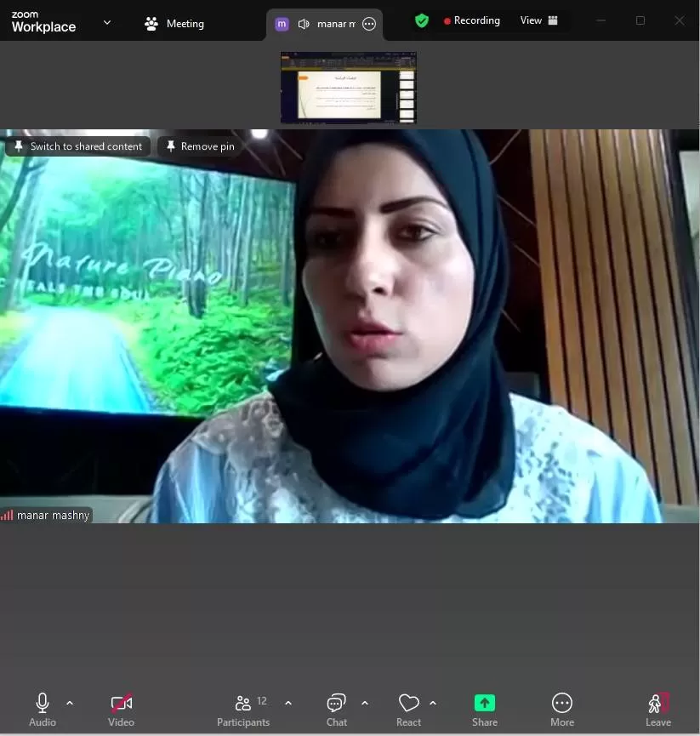Toggle the microphone Audio button
Viewport: 700px width, 736px height.
tap(43, 710)
